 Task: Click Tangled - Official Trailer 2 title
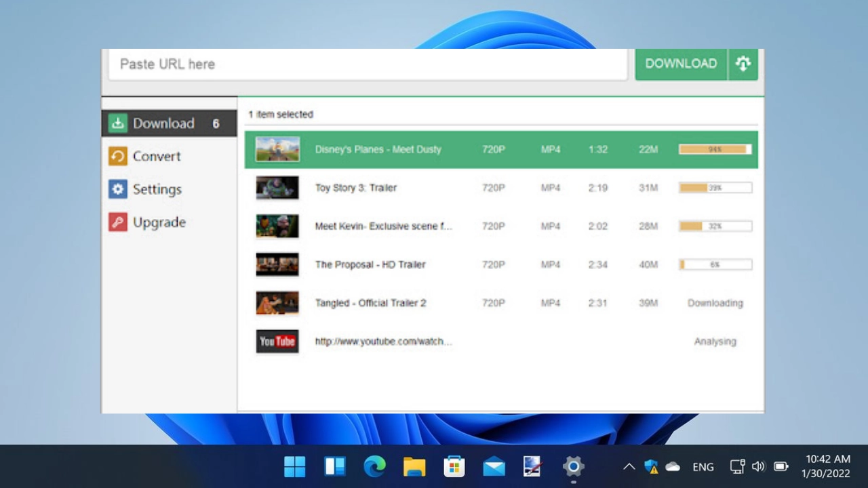point(371,303)
